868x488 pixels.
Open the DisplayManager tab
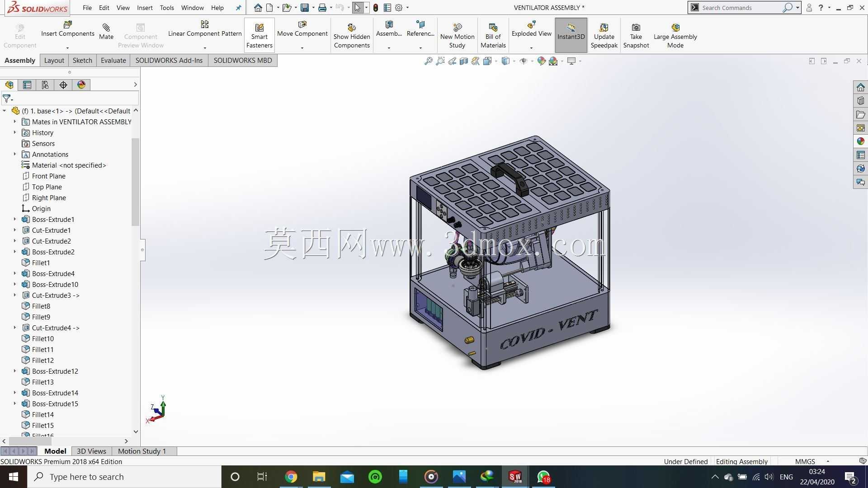click(x=81, y=85)
